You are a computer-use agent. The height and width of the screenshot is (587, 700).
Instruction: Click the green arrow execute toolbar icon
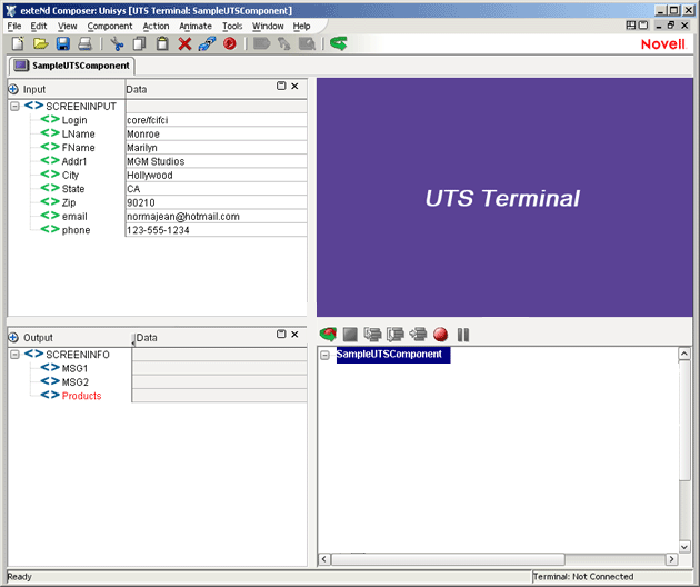tap(339, 44)
